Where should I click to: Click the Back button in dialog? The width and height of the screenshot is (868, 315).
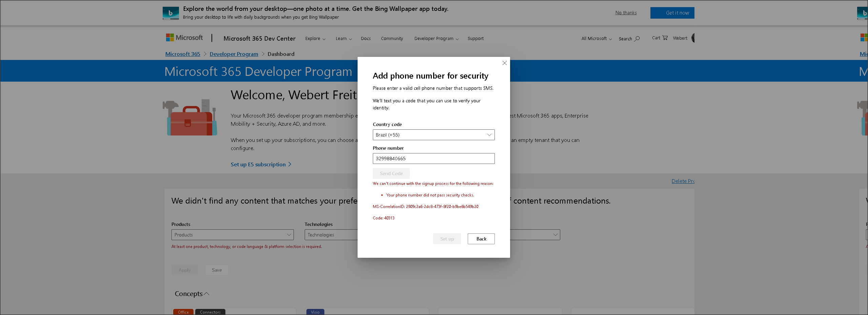click(481, 239)
